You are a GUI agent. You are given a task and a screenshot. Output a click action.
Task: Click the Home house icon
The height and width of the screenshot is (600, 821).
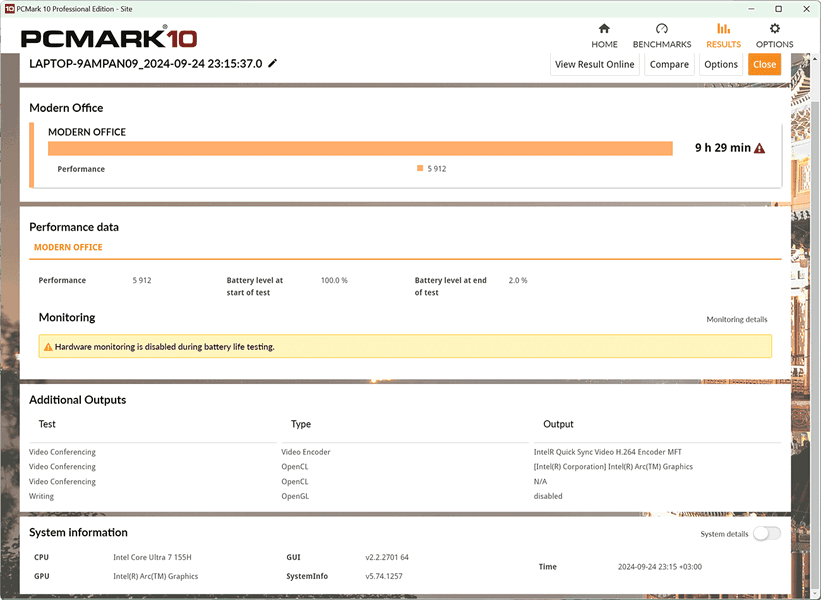[x=604, y=28]
